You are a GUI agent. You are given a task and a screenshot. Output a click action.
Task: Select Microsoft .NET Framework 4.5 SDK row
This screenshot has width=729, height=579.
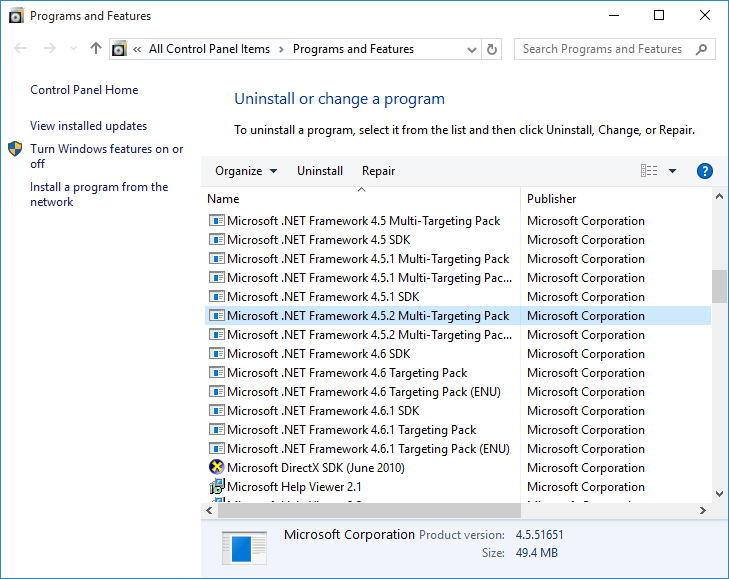(457, 240)
